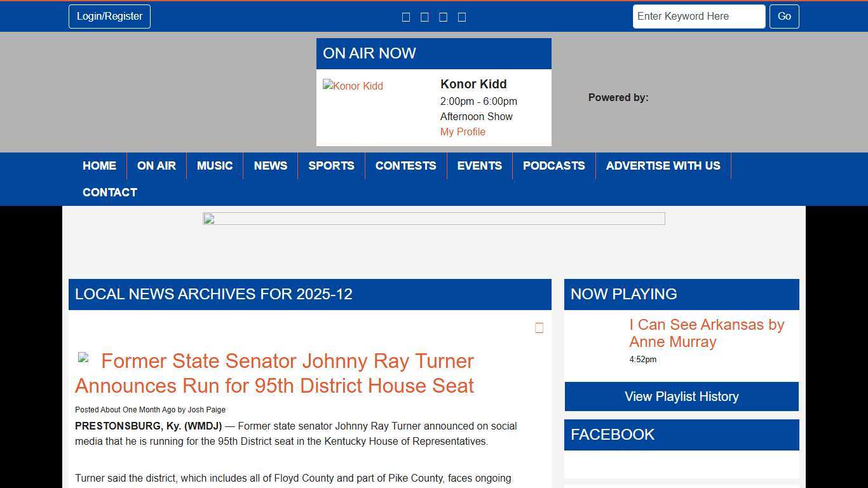Click the first social media icon in header
Image resolution: width=868 pixels, height=488 pixels.
(406, 17)
